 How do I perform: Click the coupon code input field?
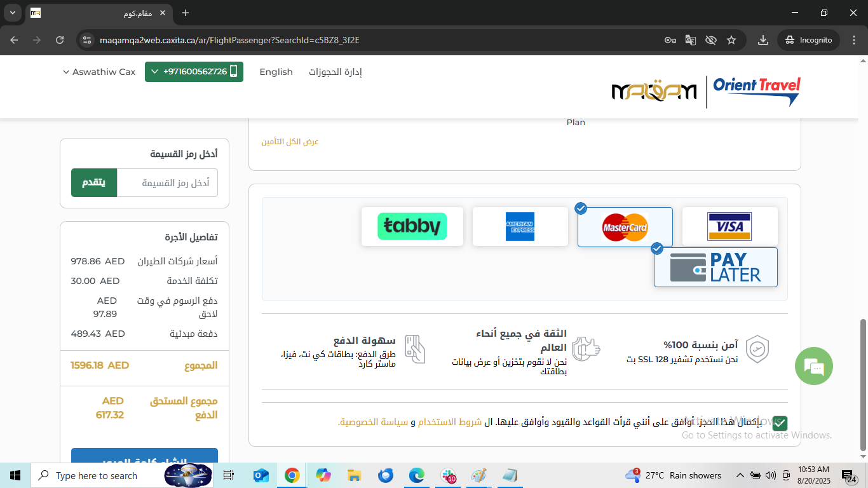tap(167, 183)
